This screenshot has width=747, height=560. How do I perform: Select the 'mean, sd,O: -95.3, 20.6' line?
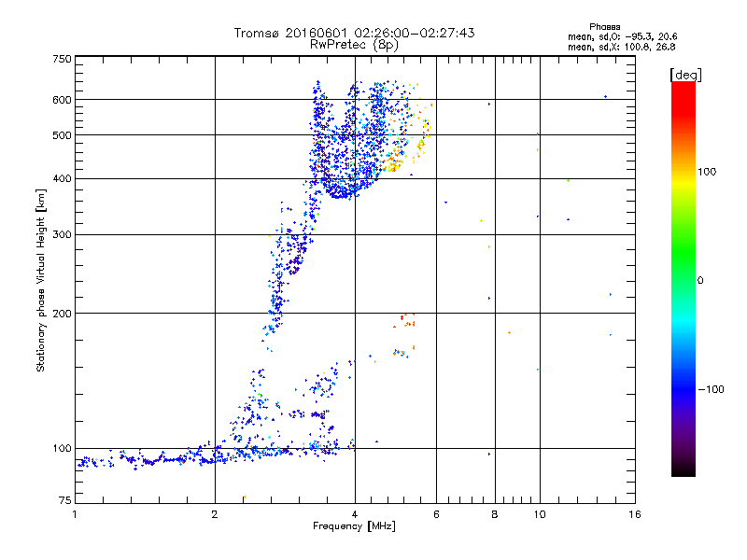point(622,36)
